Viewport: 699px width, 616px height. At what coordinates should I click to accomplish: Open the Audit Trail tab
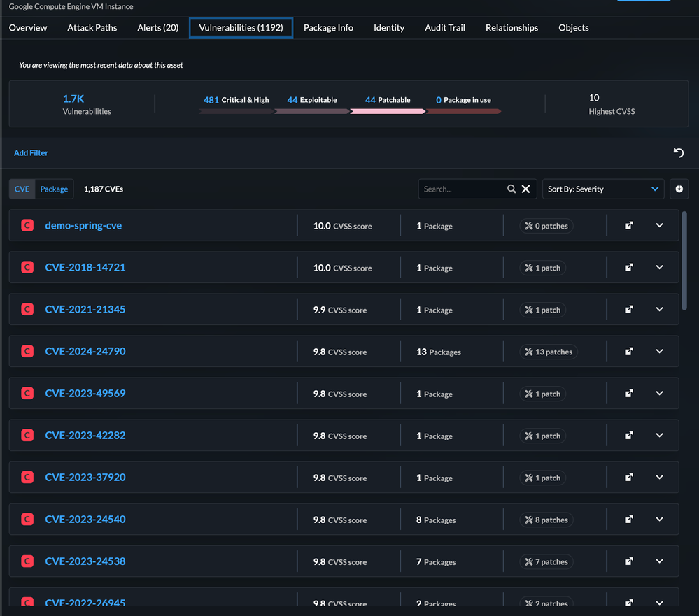[x=445, y=28]
